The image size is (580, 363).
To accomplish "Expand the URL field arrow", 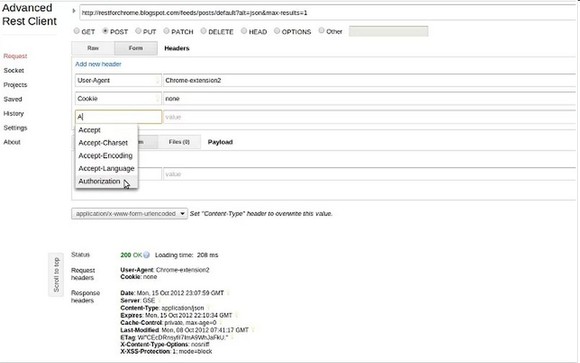I will click(74, 11).
